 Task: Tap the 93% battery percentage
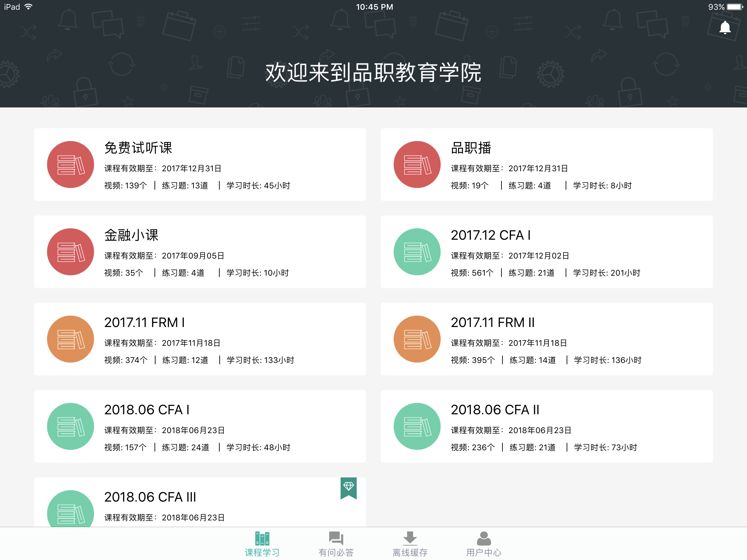point(716,7)
